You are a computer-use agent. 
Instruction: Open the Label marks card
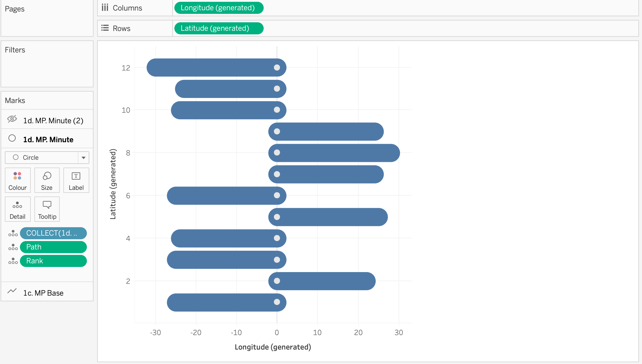76,180
